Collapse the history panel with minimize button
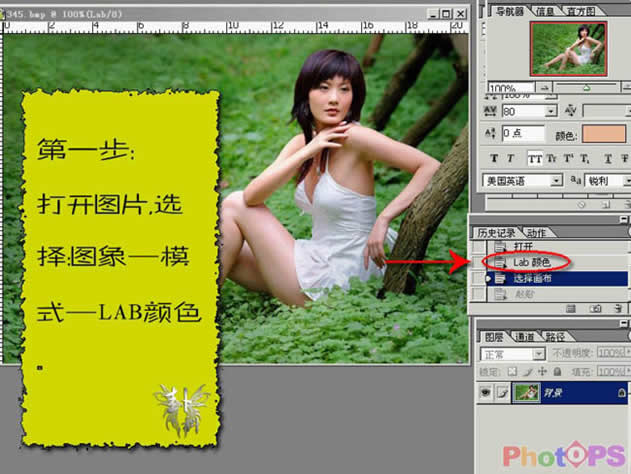The image size is (631, 474). (623, 219)
